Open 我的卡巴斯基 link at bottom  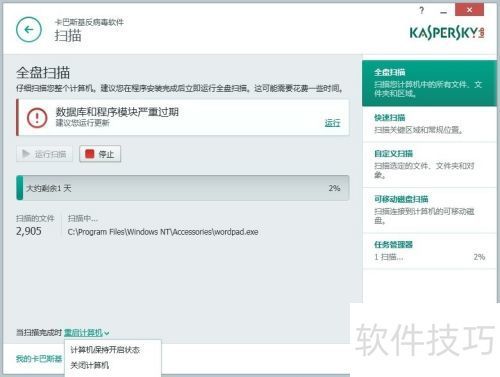point(39,359)
